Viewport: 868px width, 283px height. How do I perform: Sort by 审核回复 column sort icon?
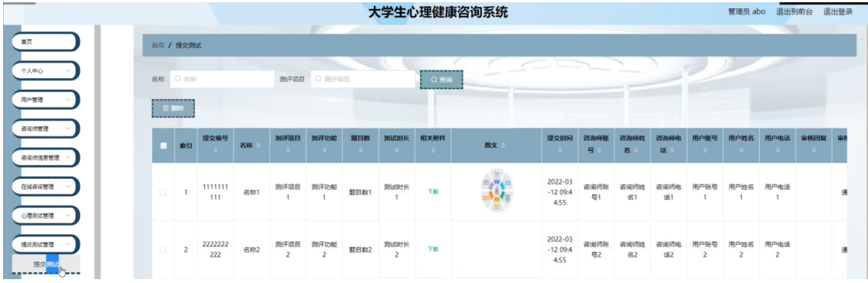pos(813,151)
